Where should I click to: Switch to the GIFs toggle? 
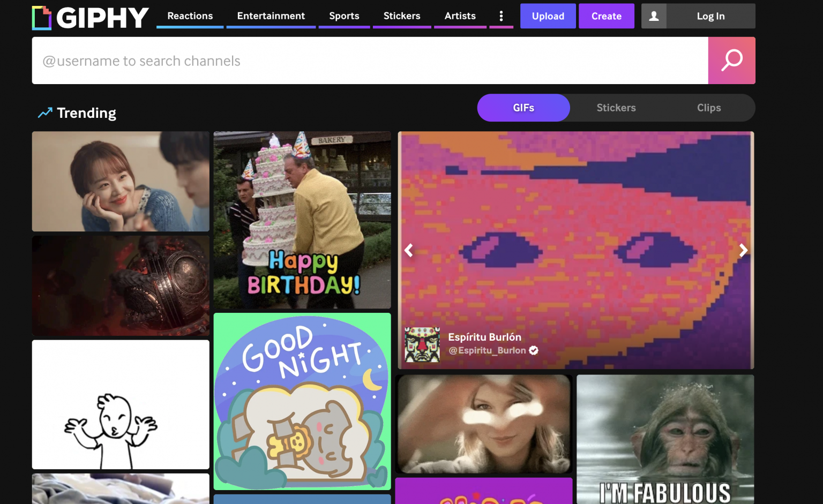point(523,108)
